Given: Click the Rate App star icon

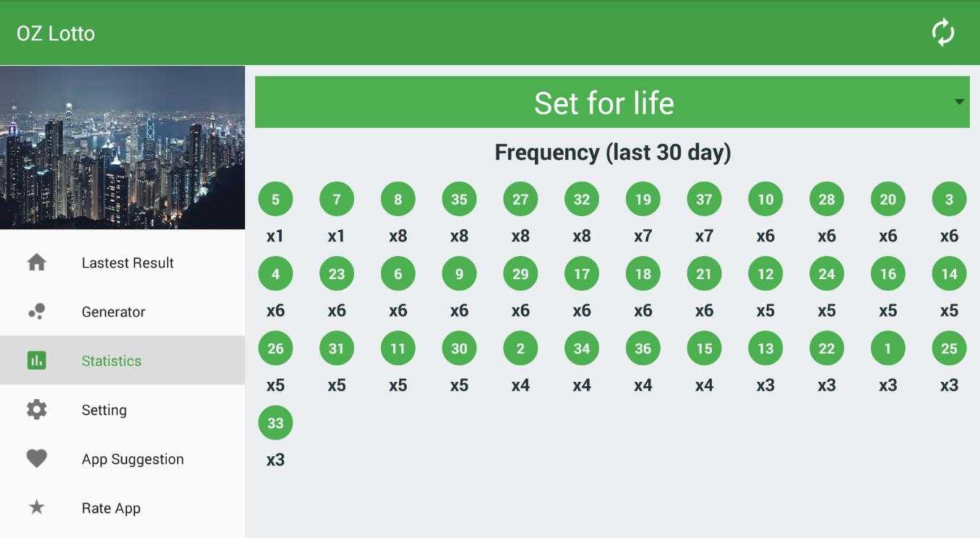Looking at the screenshot, I should point(37,507).
